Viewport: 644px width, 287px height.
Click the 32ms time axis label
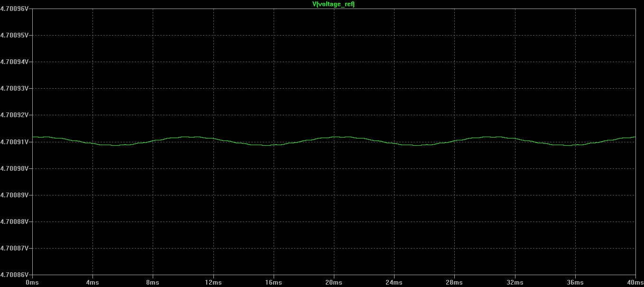pos(515,282)
